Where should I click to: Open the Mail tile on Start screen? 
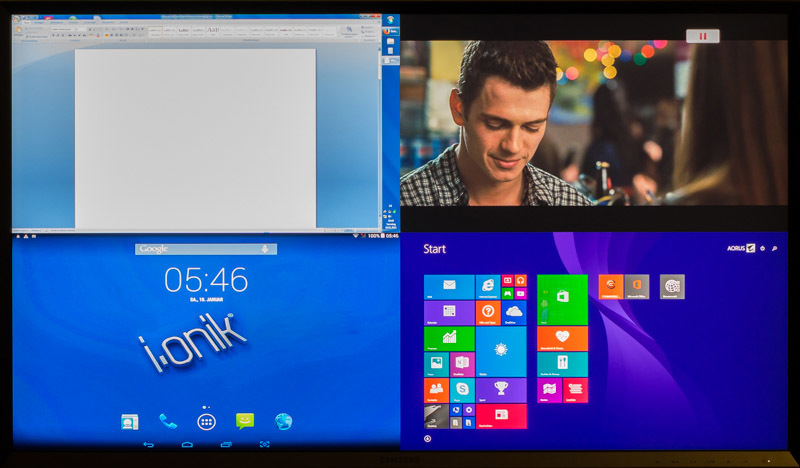449,287
